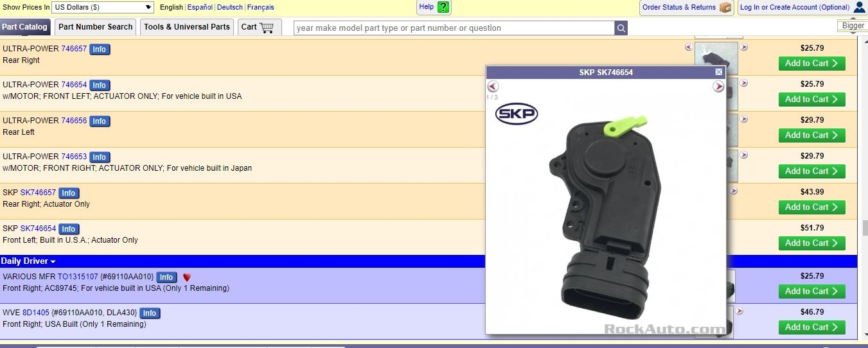This screenshot has width=868, height=348.
Task: Show previous image in SKP popup
Action: coord(493,86)
